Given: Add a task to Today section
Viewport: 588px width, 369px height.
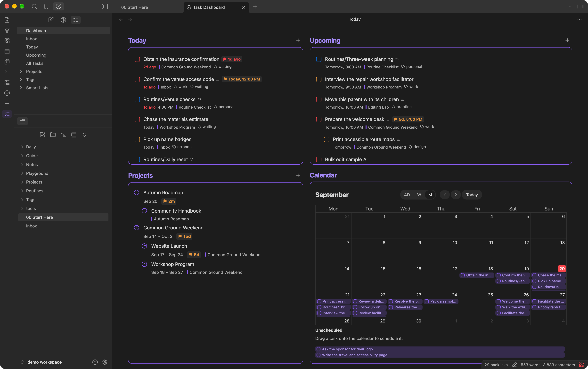Looking at the screenshot, I should tap(298, 40).
